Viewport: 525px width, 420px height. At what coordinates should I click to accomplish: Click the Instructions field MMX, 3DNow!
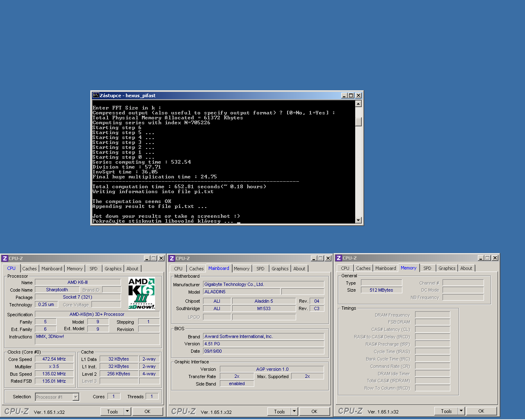tap(97, 339)
